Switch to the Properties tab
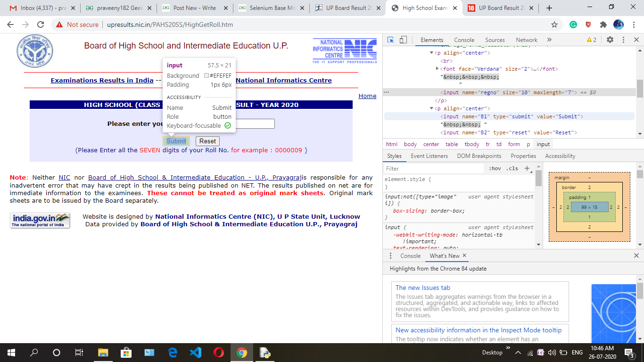 click(x=523, y=156)
